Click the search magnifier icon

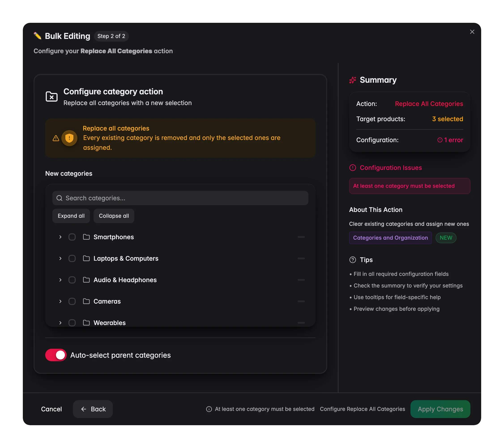pos(60,198)
